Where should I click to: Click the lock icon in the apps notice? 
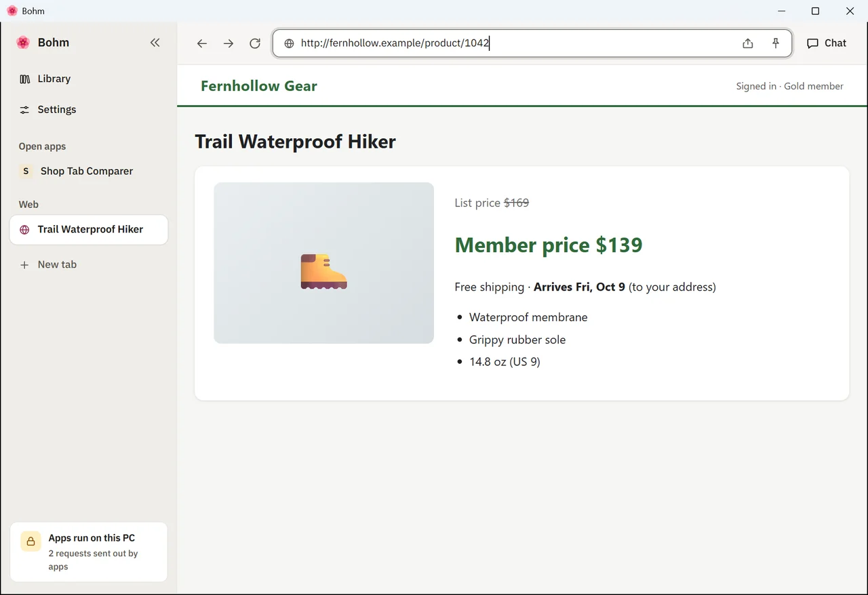[x=31, y=541]
